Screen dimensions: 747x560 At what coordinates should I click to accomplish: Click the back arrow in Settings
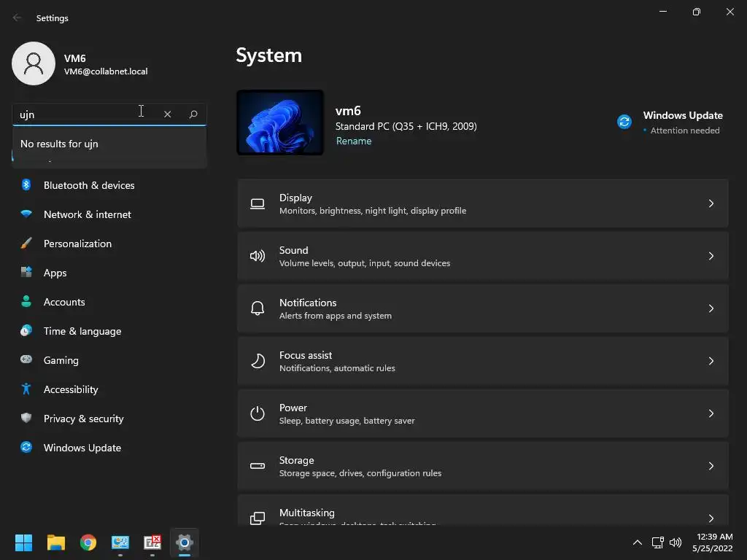[x=18, y=17]
